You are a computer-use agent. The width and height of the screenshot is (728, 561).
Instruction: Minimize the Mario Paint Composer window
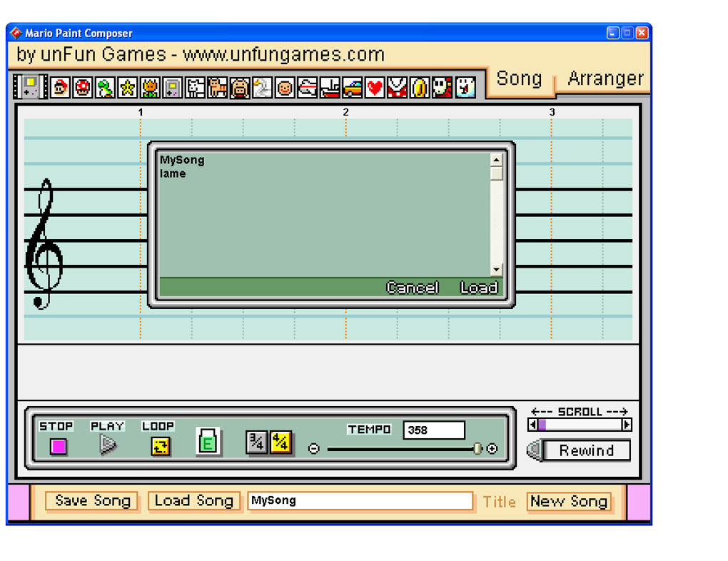pyautogui.click(x=613, y=33)
